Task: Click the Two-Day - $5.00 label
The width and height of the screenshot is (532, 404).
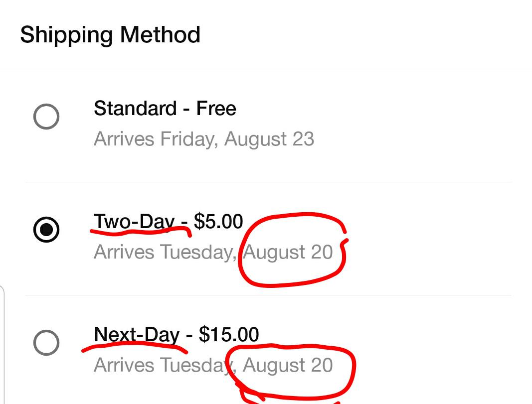Action: coord(168,221)
